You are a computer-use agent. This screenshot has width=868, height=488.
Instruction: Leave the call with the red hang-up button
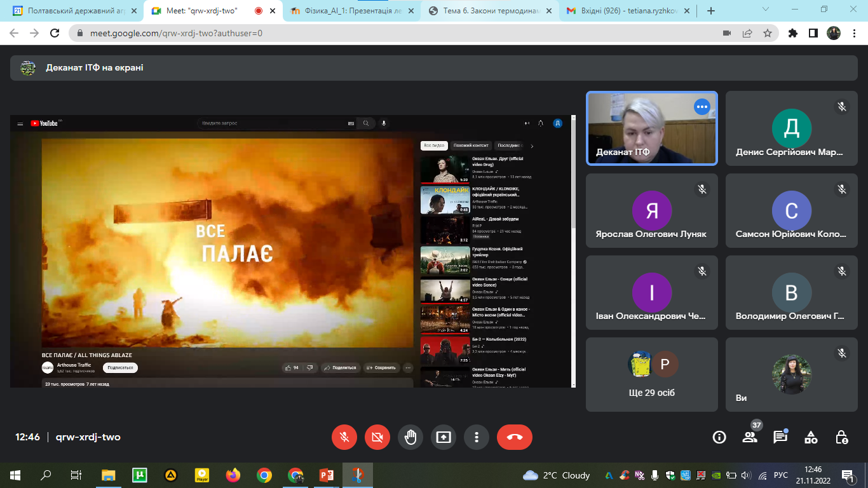coord(515,437)
